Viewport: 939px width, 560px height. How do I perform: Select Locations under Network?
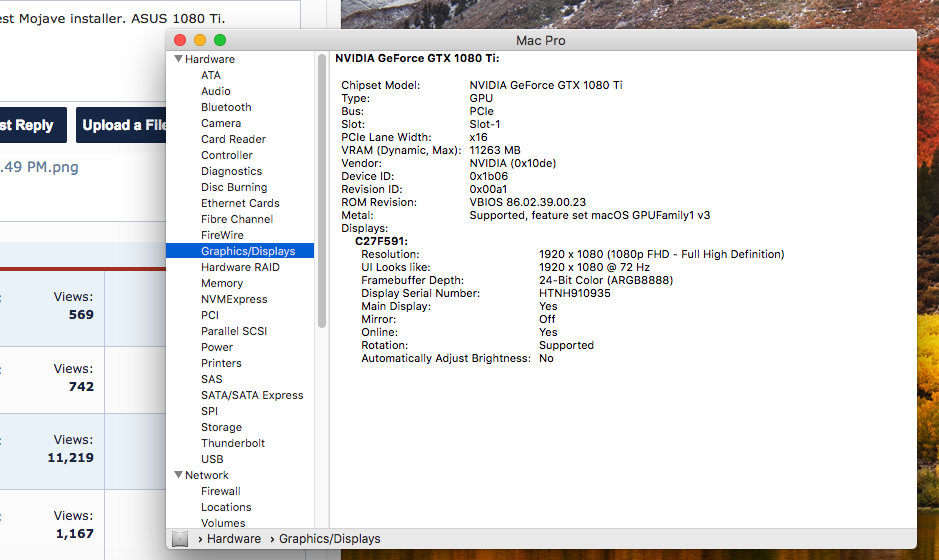click(x=226, y=507)
